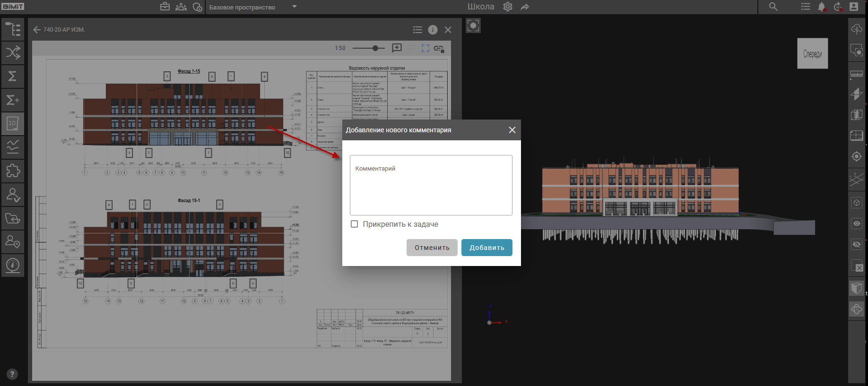The width and height of the screenshot is (868, 386).
Task: Open the user profile menu
Action: coord(854,7)
